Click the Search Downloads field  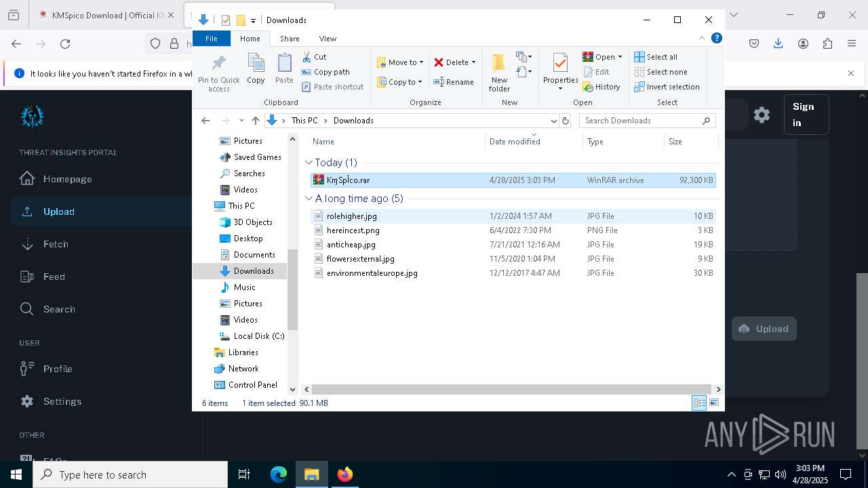pyautogui.click(x=648, y=121)
